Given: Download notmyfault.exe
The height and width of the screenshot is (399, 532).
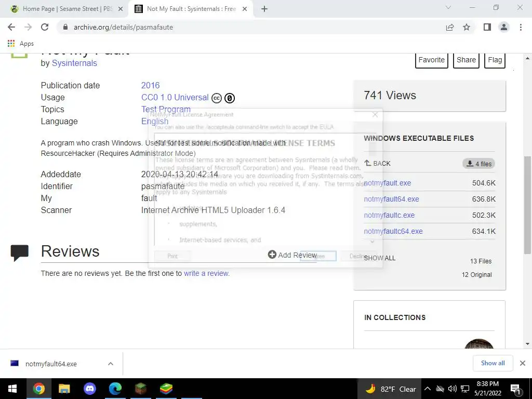Looking at the screenshot, I should click(x=388, y=183).
